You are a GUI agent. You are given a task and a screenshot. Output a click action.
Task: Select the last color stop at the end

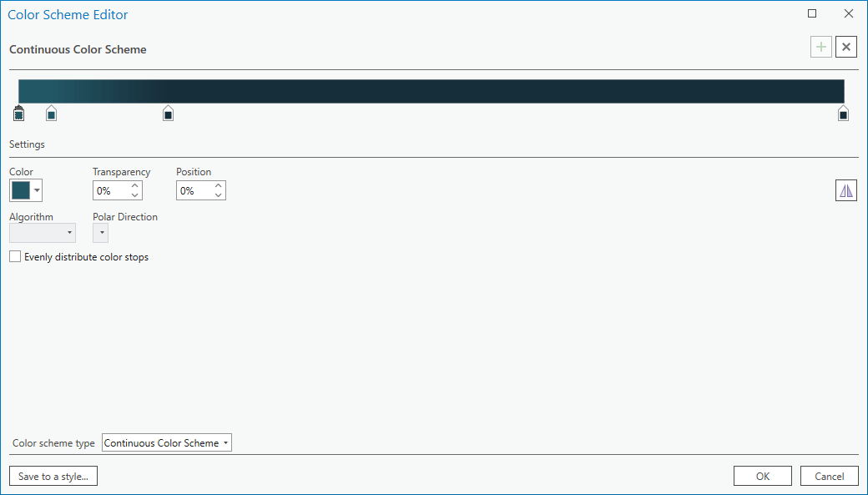pyautogui.click(x=843, y=114)
